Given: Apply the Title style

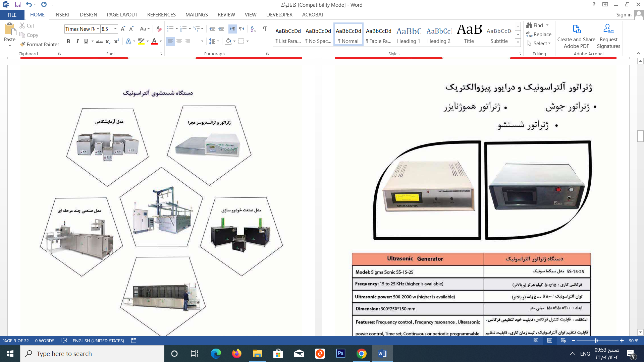Looking at the screenshot, I should pyautogui.click(x=469, y=34).
